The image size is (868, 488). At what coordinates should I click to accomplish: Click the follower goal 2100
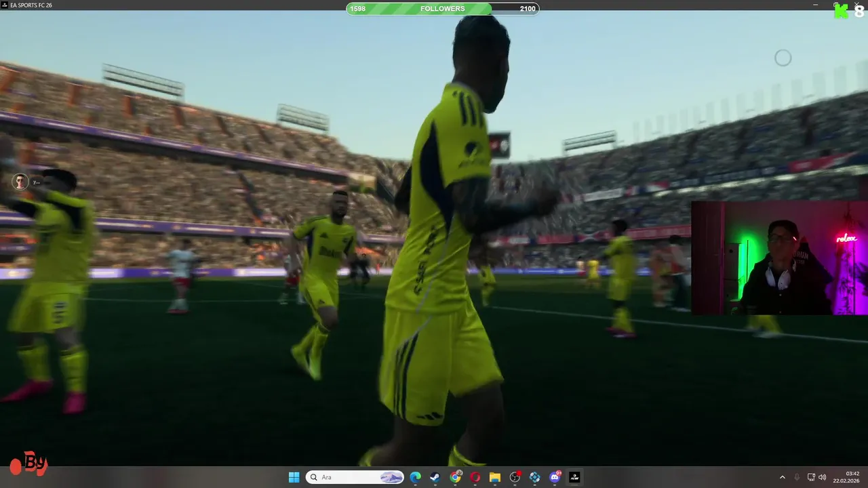coord(528,9)
